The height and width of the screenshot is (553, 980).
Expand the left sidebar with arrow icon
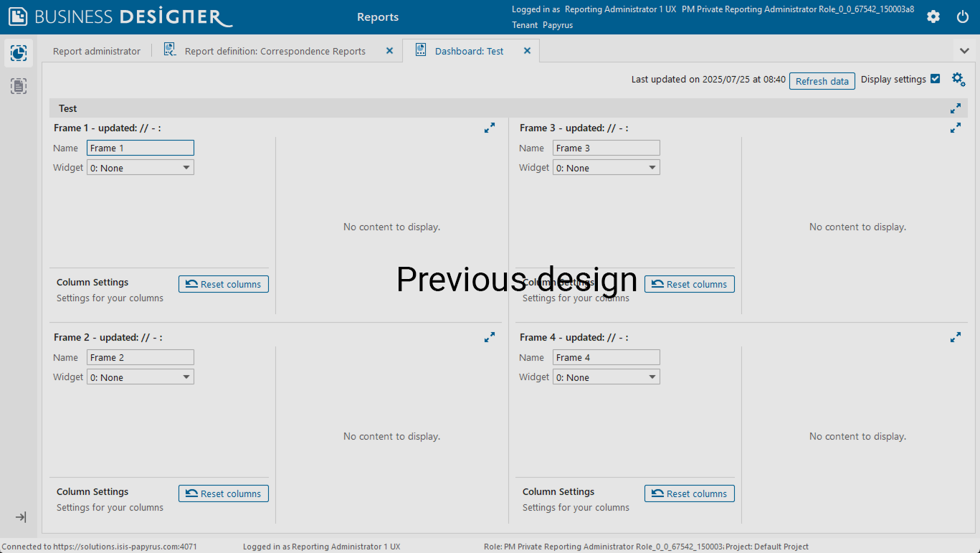[21, 517]
